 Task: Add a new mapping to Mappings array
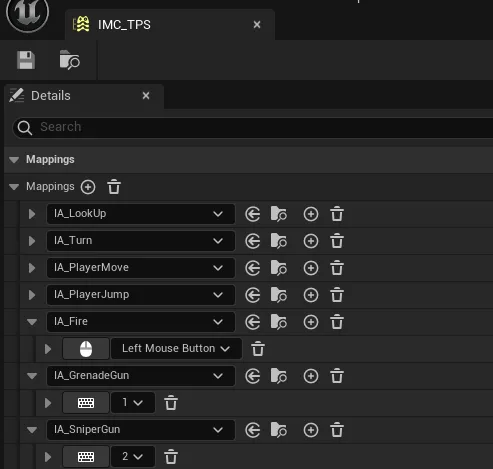88,187
